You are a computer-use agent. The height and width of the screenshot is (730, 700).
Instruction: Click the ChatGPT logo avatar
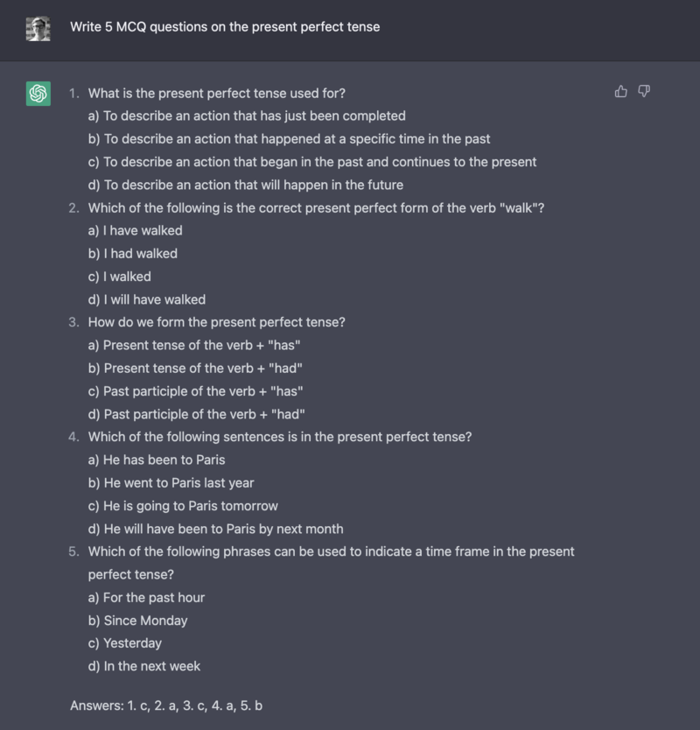[38, 94]
